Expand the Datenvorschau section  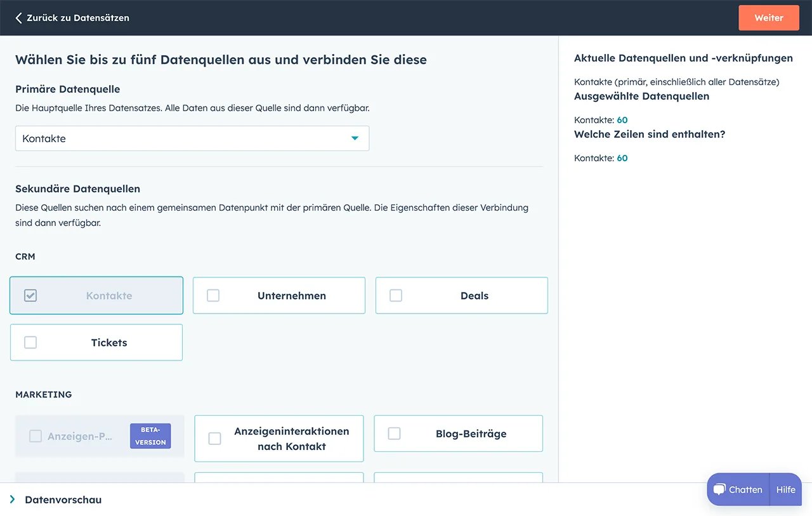coord(63,499)
